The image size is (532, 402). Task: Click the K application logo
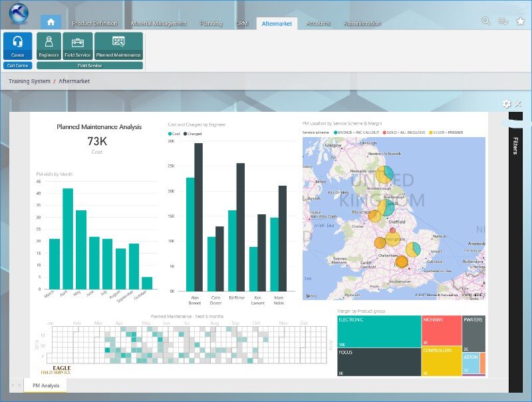coord(19,15)
